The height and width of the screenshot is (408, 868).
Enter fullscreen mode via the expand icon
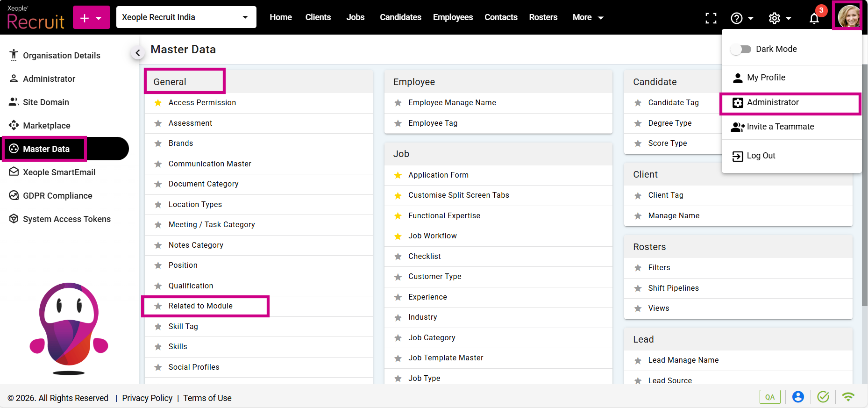(711, 18)
